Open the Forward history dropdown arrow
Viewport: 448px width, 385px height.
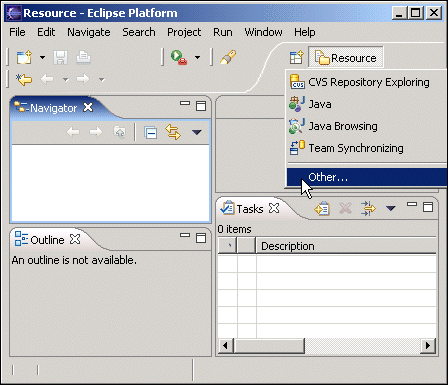102,80
